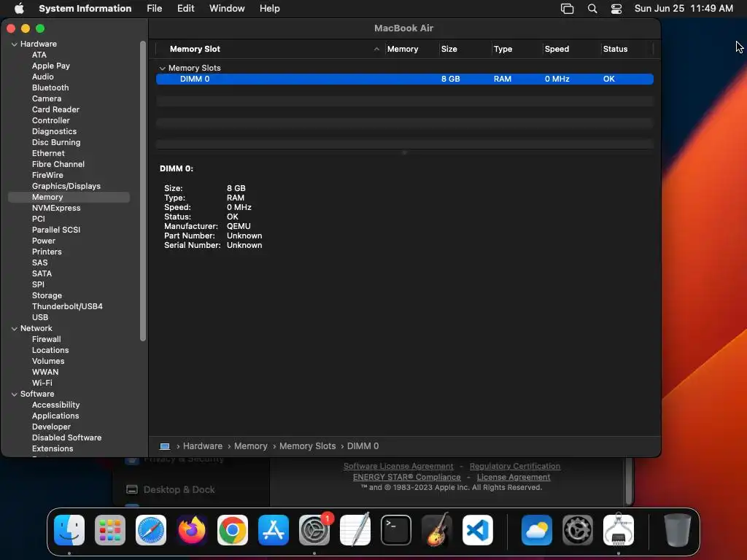This screenshot has width=747, height=560.
Task: Open the License Agreement link
Action: click(x=514, y=477)
